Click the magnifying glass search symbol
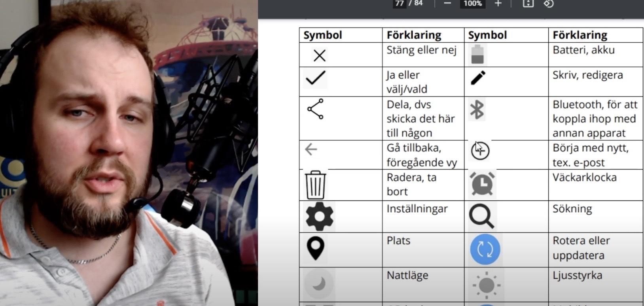This screenshot has width=644, height=306. pyautogui.click(x=481, y=216)
